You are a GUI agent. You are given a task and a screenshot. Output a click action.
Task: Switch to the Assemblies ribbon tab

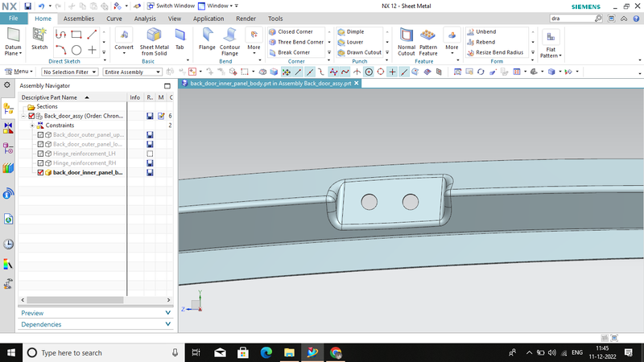pos(78,19)
